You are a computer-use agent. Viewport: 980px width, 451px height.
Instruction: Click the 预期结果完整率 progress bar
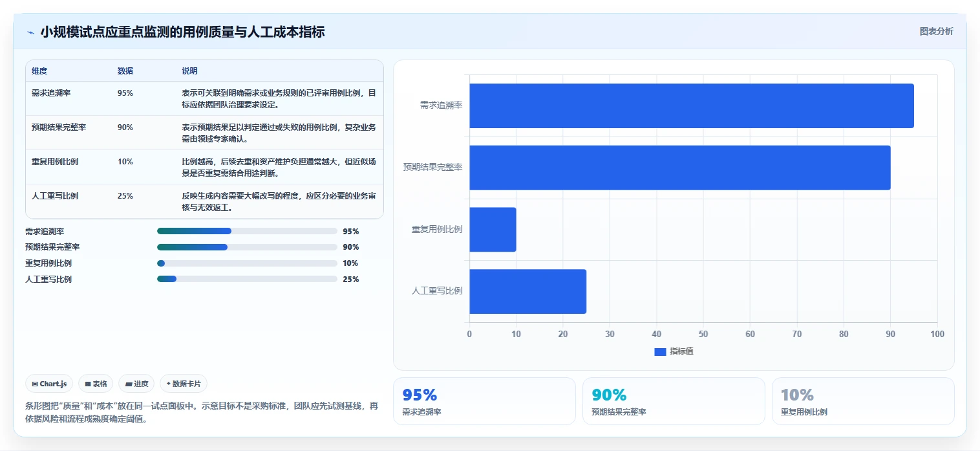247,247
